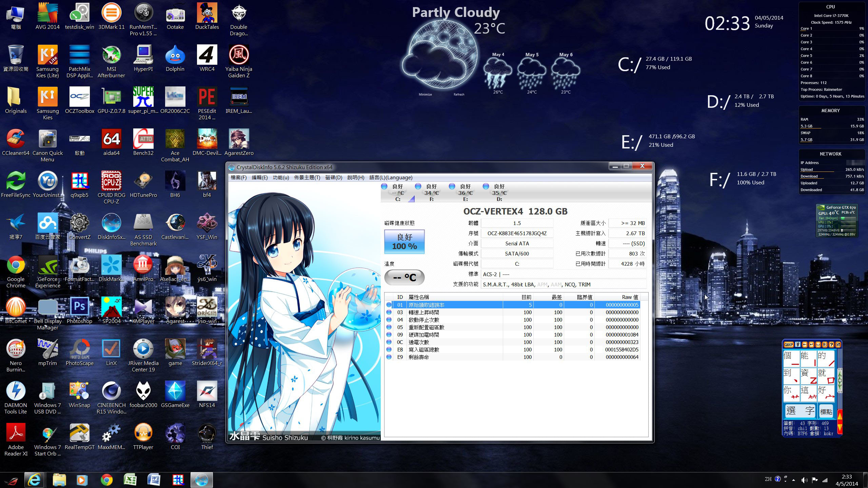The height and width of the screenshot is (488, 868).
Task: Launch LinX desktop icon
Action: (x=111, y=352)
